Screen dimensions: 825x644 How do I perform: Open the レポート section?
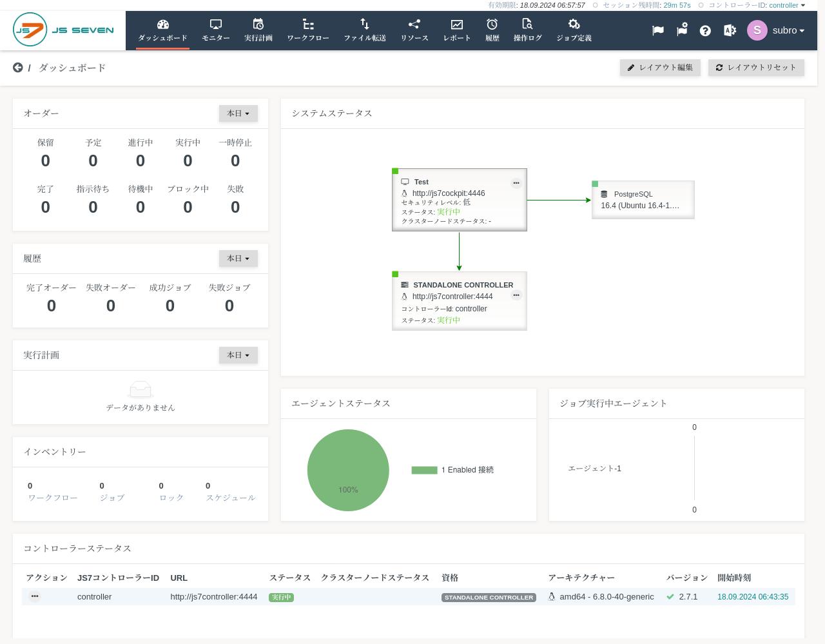pyautogui.click(x=457, y=30)
